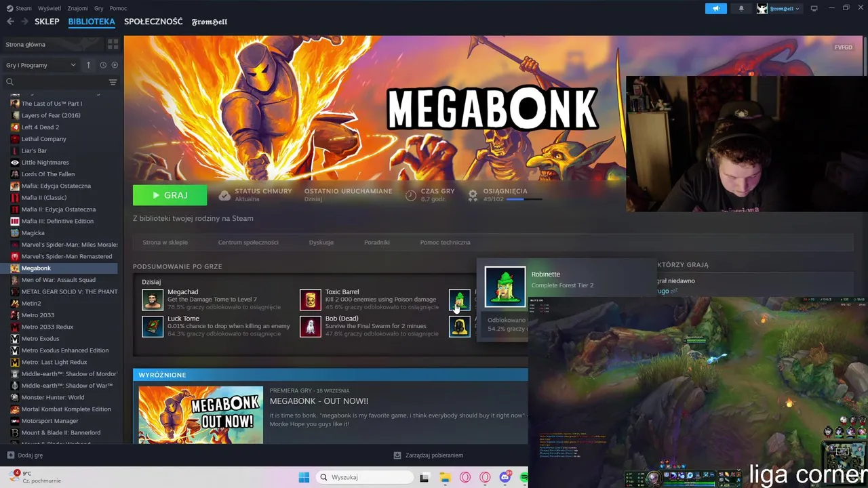
Task: Open the Znajomi menu
Action: coord(78,8)
